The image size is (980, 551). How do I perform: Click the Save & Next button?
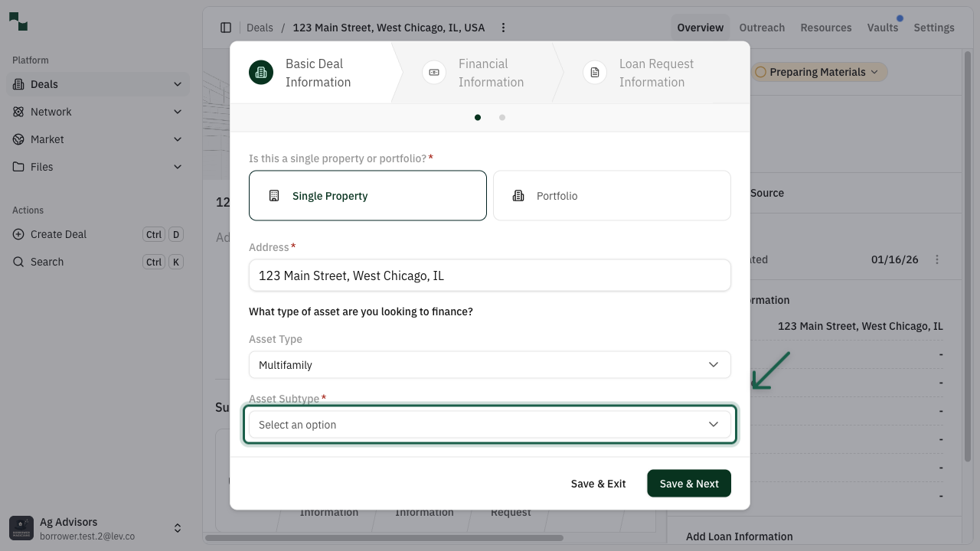pos(688,483)
